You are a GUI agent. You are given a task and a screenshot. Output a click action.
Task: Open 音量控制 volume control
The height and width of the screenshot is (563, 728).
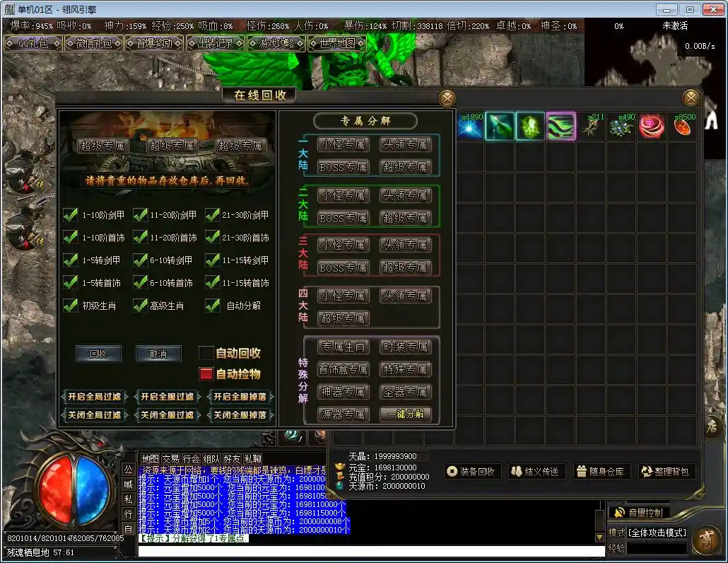coord(640,513)
